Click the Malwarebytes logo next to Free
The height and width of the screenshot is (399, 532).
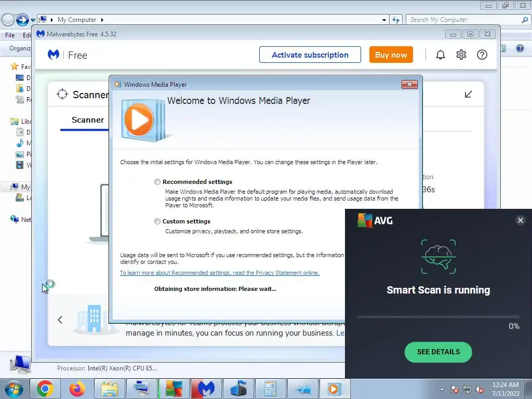54,55
